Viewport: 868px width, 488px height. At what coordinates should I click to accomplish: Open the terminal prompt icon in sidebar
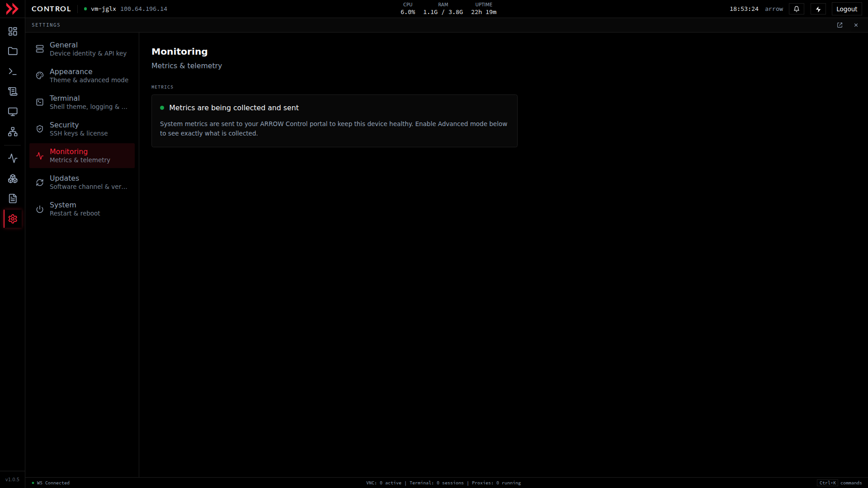pos(13,71)
